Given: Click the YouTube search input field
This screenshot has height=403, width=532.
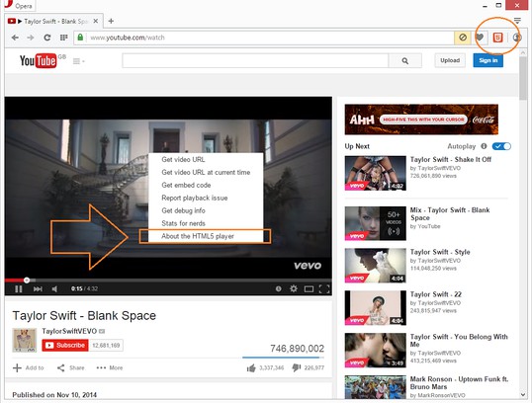Looking at the screenshot, I should [x=255, y=60].
